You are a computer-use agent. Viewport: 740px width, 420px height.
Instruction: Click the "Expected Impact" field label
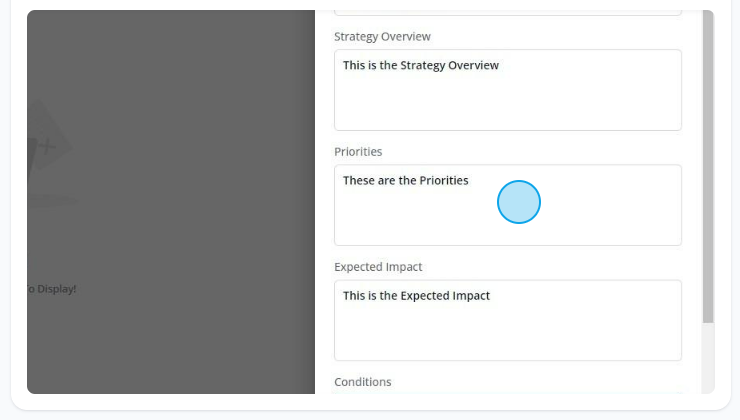coord(378,267)
